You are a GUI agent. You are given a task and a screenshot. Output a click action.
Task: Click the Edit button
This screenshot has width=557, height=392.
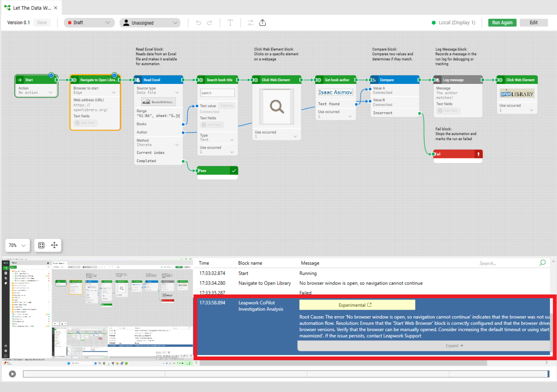[x=533, y=22]
